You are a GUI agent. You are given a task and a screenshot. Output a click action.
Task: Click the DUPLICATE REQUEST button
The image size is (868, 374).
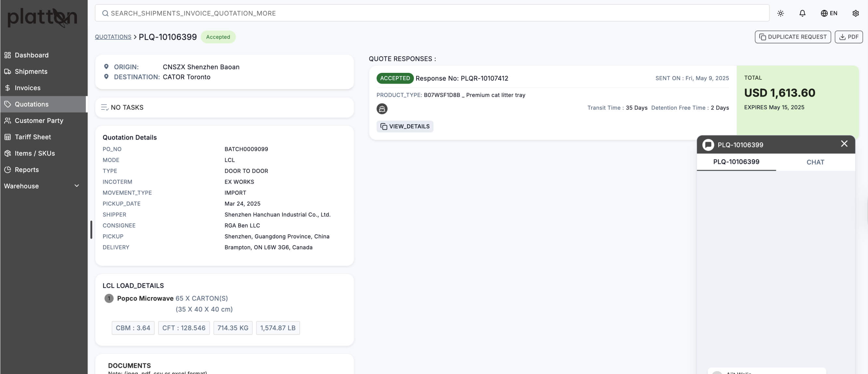pos(792,37)
